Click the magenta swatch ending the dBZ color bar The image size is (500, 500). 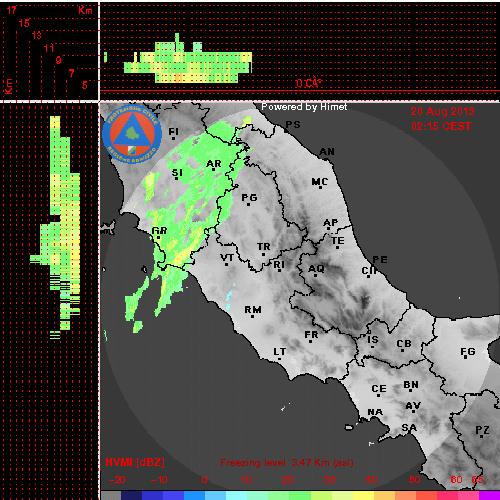coord(489,495)
